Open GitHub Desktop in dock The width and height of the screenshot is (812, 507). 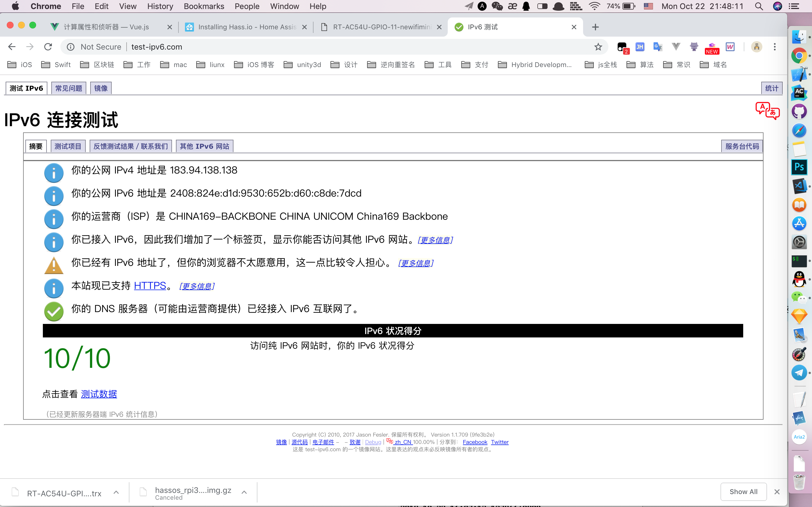799,111
